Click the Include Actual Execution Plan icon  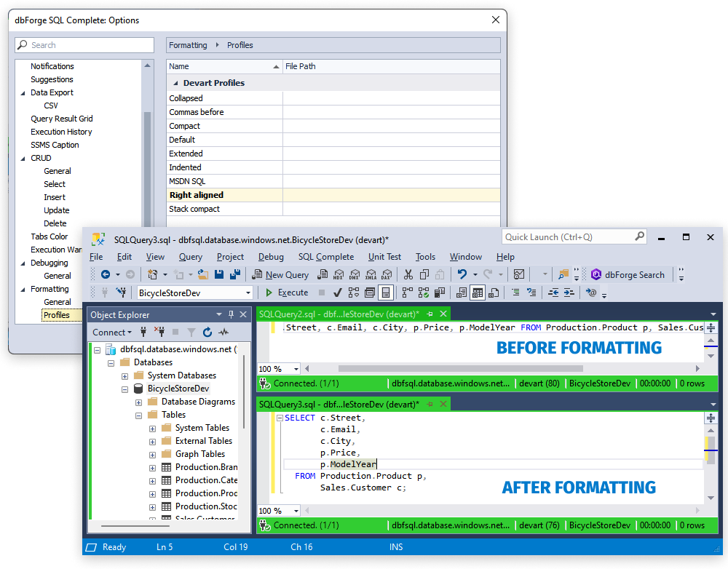407,293
